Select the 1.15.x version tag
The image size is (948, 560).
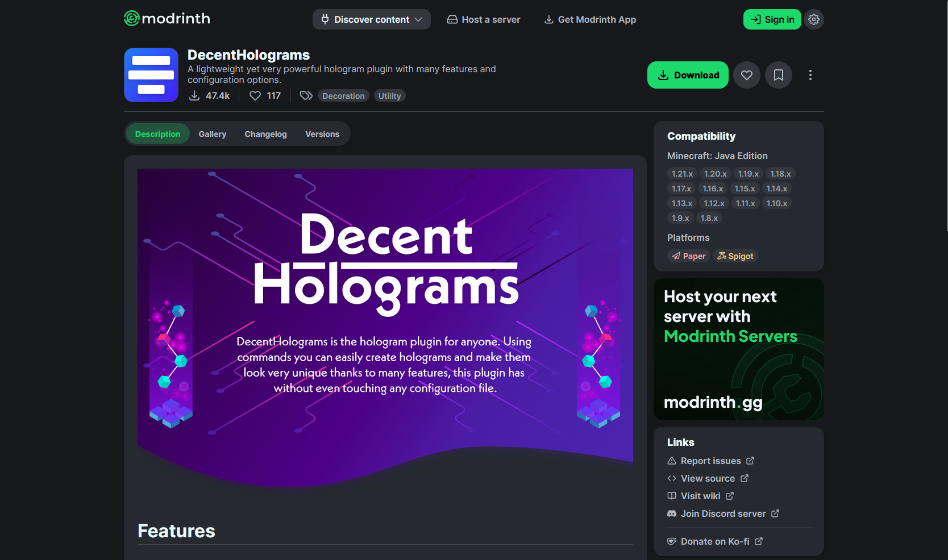click(x=745, y=189)
